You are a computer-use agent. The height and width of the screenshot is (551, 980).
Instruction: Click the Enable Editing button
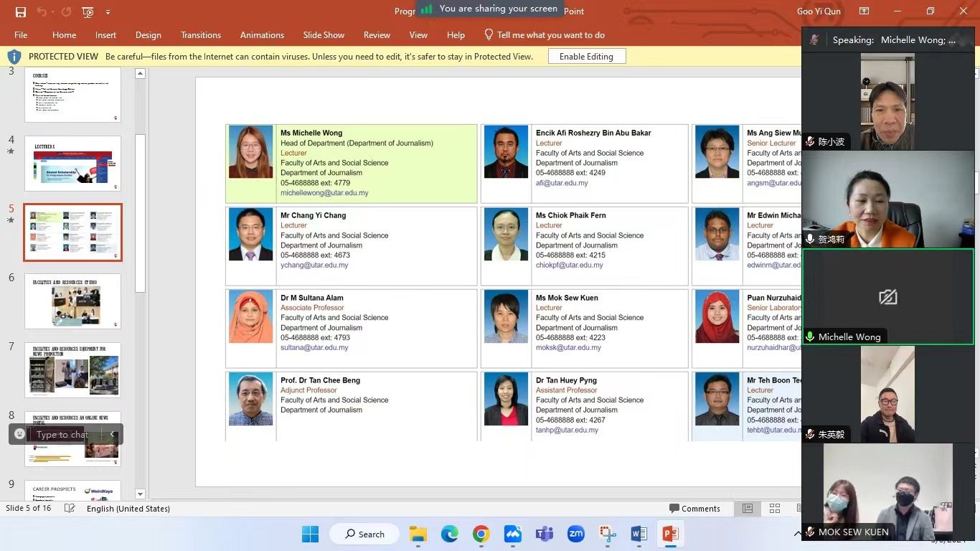(x=586, y=57)
